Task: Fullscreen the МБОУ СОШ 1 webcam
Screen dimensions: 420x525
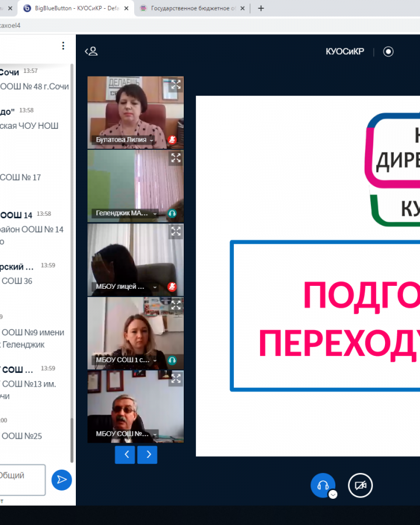Action: coord(176,305)
